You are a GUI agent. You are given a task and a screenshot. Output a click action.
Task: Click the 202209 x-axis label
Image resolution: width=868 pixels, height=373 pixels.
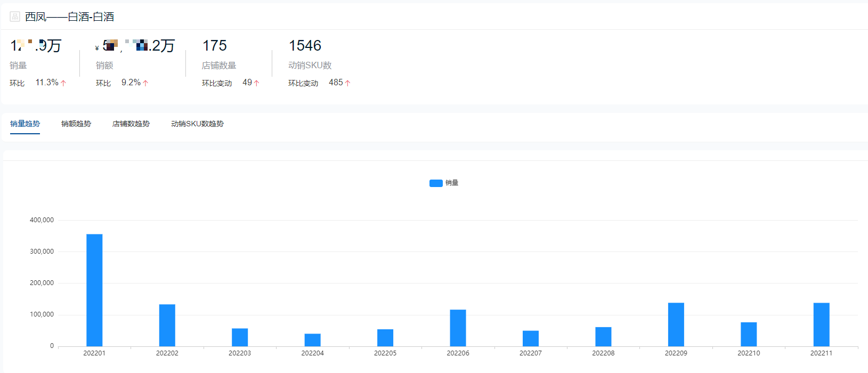coord(676,353)
